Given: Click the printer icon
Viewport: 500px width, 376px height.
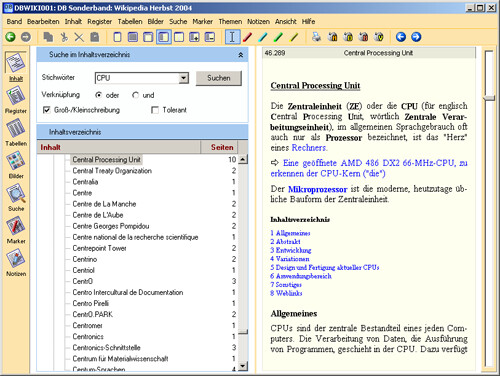Looking at the screenshot, I should 316,37.
